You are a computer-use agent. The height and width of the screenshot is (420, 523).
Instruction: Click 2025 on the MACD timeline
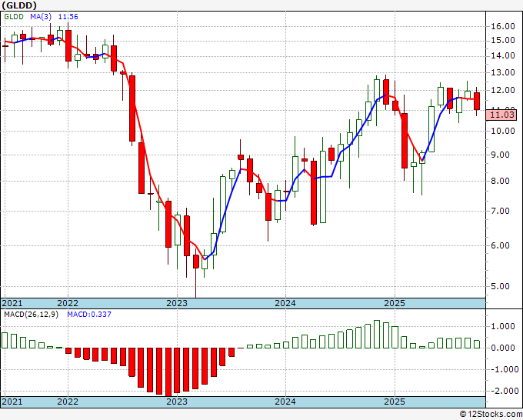395,402
